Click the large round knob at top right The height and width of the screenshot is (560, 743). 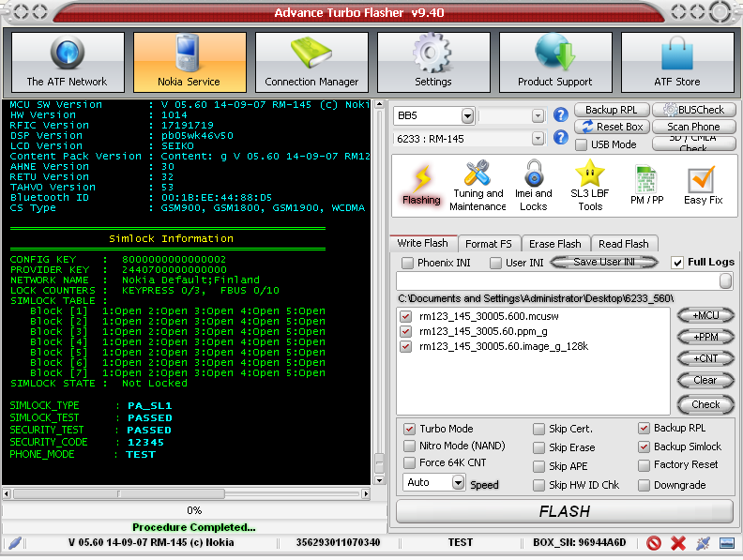click(720, 12)
